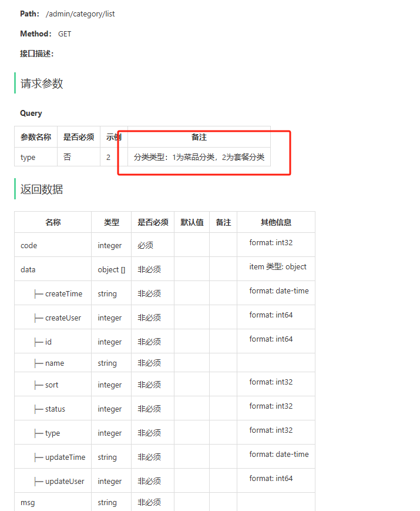
Task: Click the Query subheading
Action: click(31, 113)
